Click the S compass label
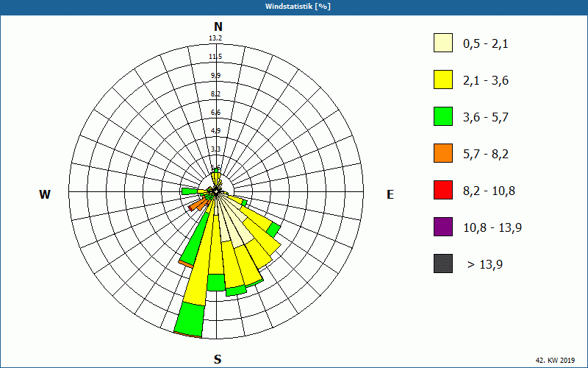This screenshot has height=368, width=588. (x=218, y=359)
